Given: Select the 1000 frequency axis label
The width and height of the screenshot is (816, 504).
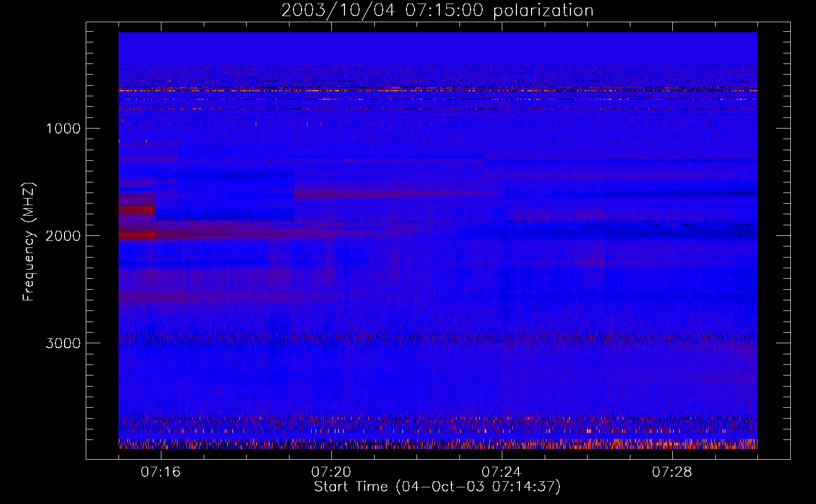Looking at the screenshot, I should tap(63, 129).
